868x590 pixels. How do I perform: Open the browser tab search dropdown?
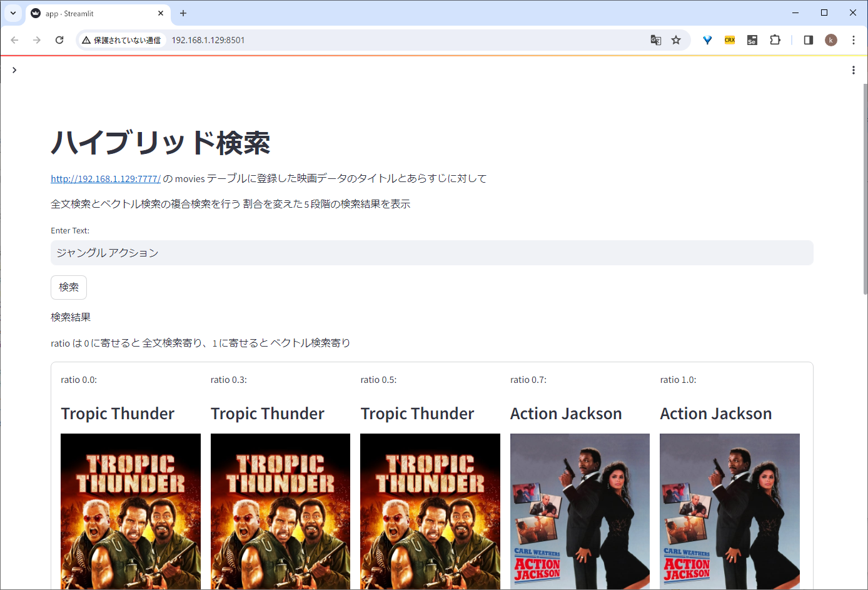tap(13, 13)
